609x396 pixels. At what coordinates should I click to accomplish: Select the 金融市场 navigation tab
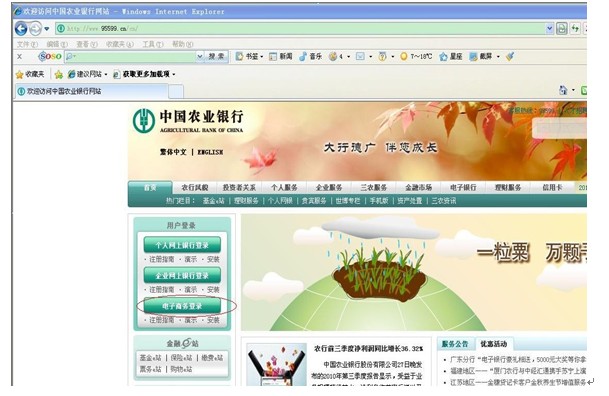(418, 188)
